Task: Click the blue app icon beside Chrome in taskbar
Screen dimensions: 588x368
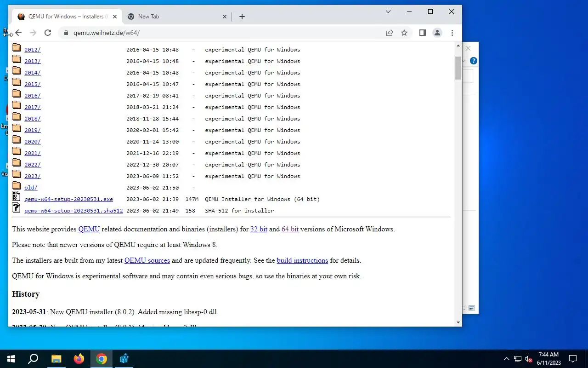Action: click(124, 359)
